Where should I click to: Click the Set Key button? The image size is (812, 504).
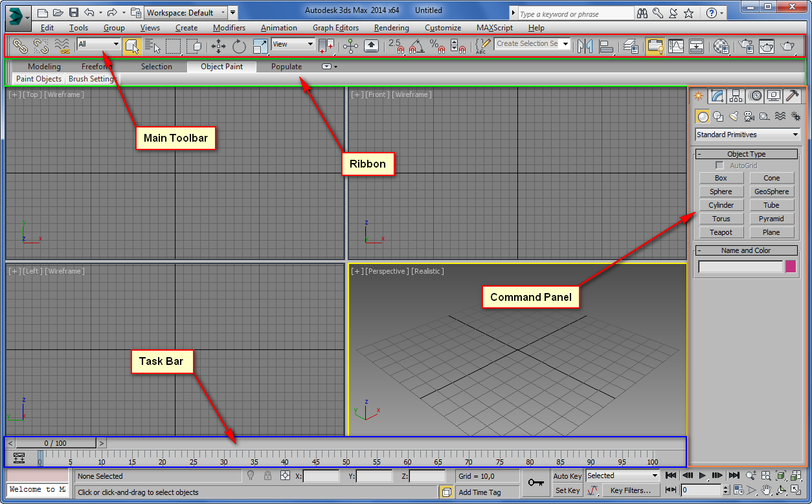567,490
